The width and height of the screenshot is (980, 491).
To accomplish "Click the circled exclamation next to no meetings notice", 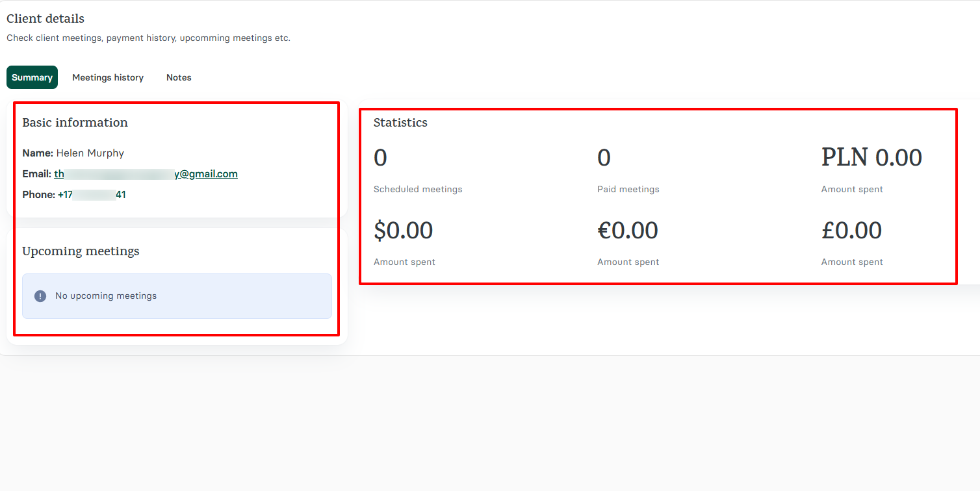I will coord(40,296).
